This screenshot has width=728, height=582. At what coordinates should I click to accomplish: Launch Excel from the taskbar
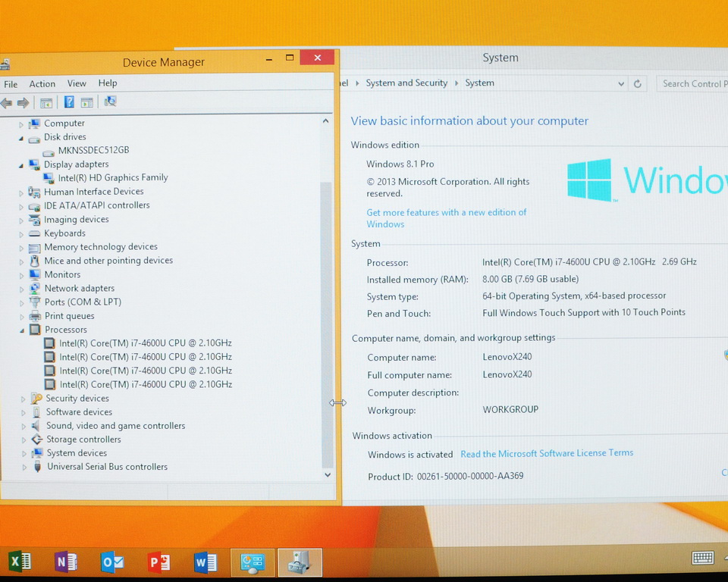coord(20,562)
